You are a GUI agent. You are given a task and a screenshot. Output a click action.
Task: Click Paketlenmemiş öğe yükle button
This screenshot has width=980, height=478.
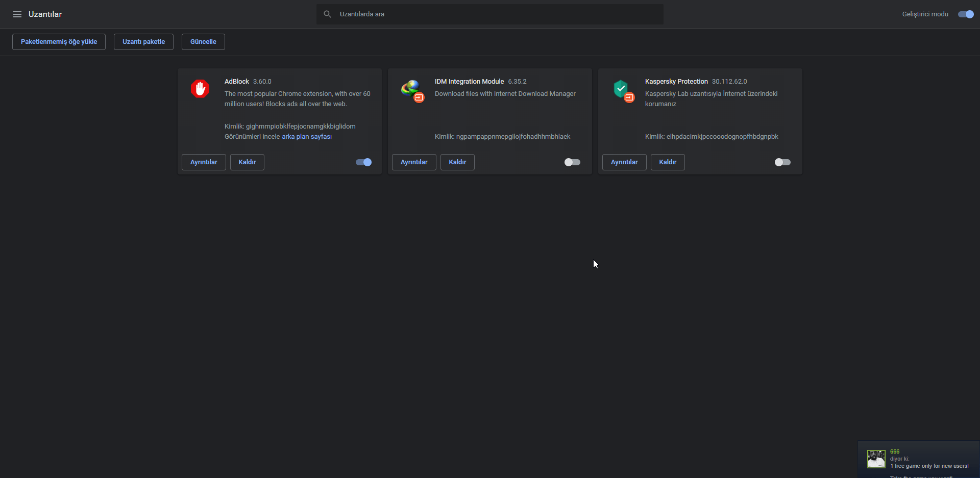click(x=59, y=42)
